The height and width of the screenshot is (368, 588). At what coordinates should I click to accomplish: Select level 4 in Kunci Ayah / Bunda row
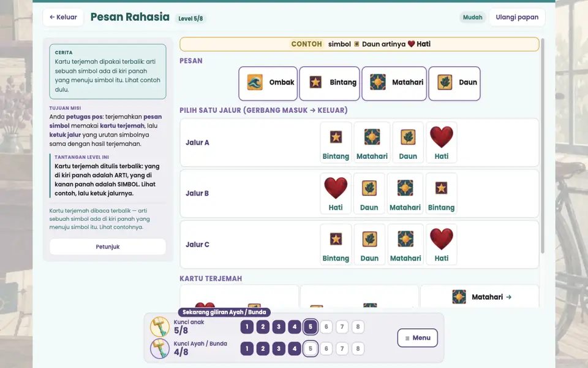pos(295,348)
